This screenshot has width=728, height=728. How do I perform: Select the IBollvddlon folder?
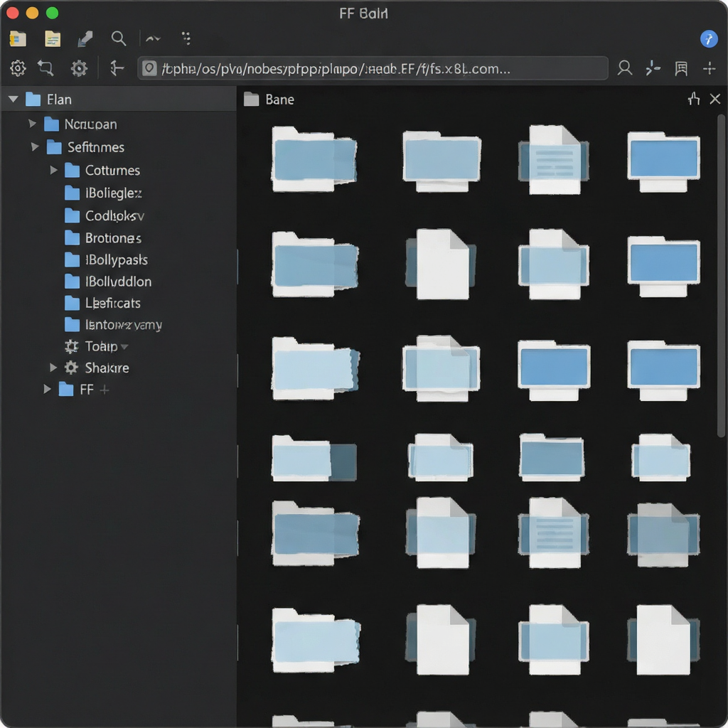click(x=108, y=282)
